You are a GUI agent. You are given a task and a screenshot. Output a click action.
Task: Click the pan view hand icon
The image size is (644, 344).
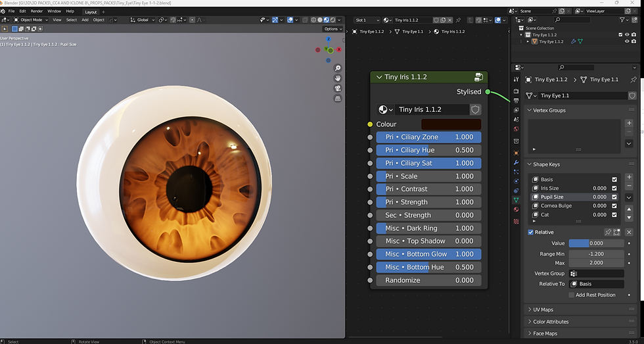(338, 78)
